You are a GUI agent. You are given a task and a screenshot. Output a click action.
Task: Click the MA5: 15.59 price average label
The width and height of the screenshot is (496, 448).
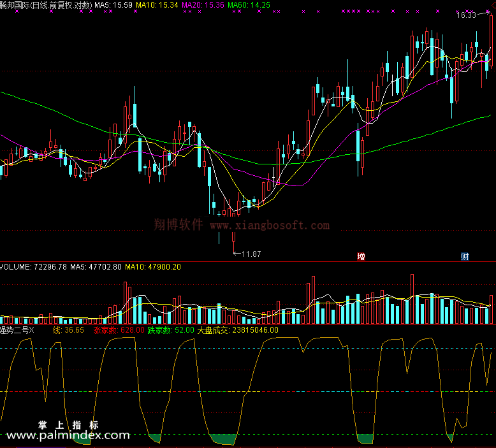click(x=113, y=5)
